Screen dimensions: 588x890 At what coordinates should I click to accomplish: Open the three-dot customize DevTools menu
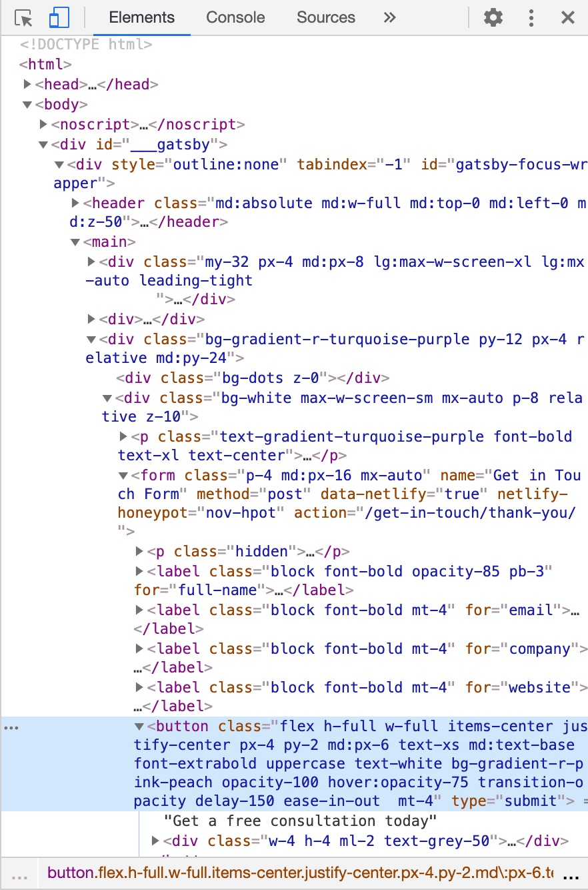coord(531,17)
